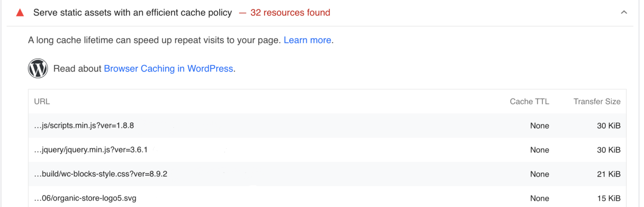This screenshot has height=207, width=644.
Task: Click the 'A long cache lifetime' description text
Action: (154, 40)
